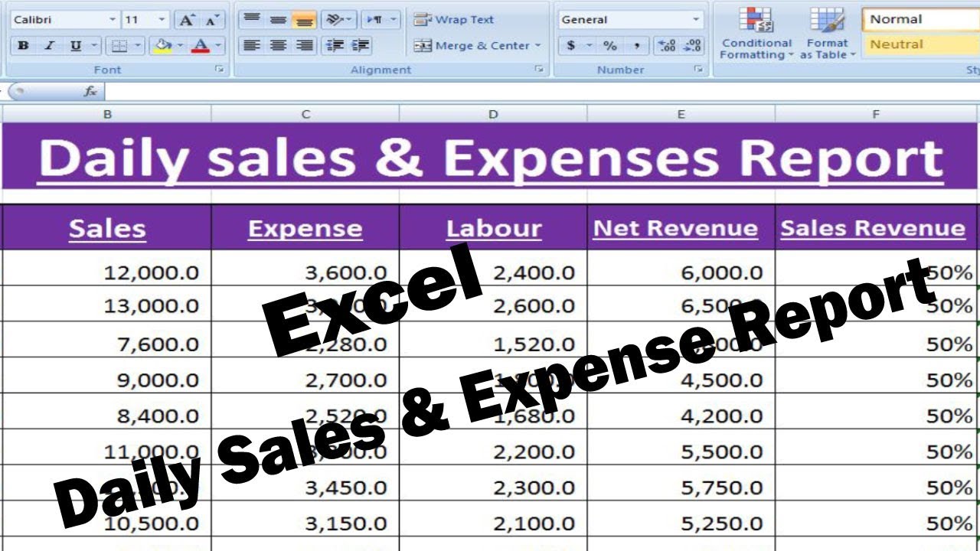Apply bold formatting
The image size is (980, 551).
click(x=23, y=46)
